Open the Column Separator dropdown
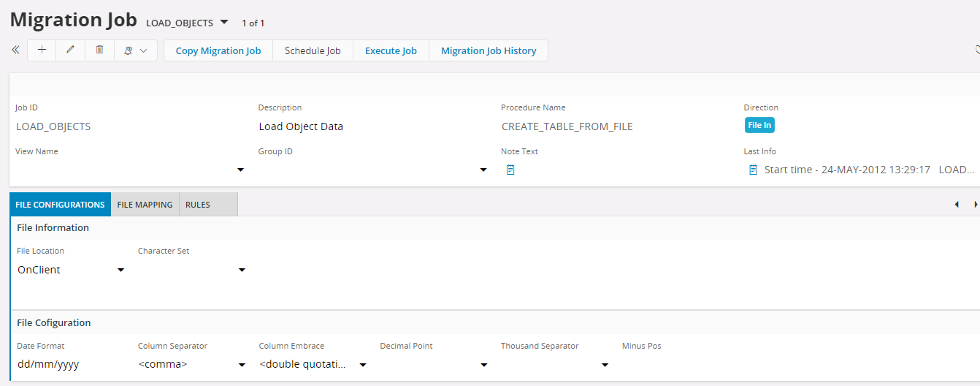This screenshot has height=386, width=980. pos(242,364)
